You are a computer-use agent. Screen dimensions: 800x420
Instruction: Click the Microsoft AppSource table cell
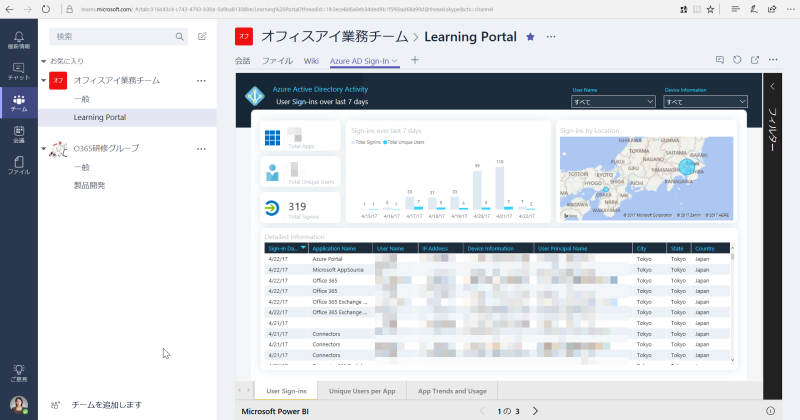(x=338, y=270)
